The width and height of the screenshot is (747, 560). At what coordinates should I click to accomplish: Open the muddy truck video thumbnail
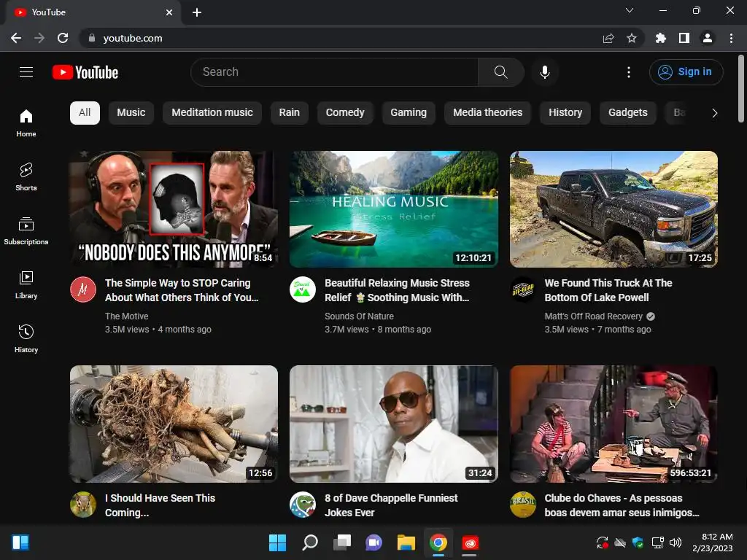[614, 209]
